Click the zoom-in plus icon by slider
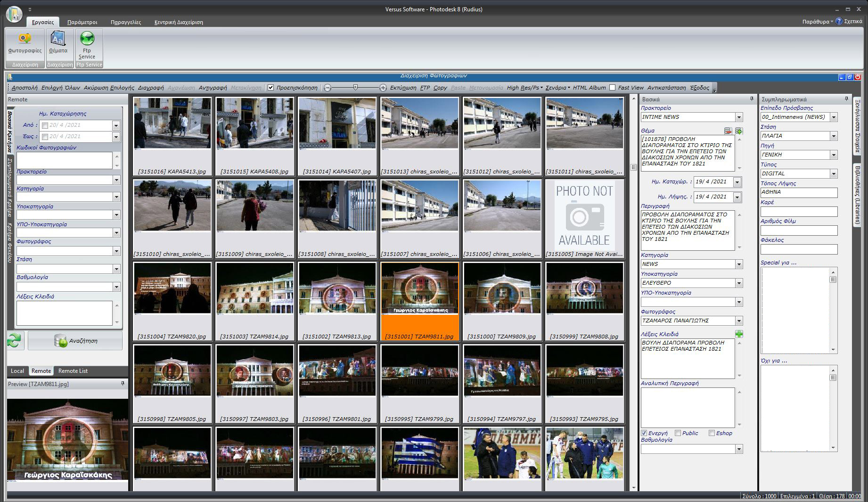The height and width of the screenshot is (502, 868). point(383,88)
